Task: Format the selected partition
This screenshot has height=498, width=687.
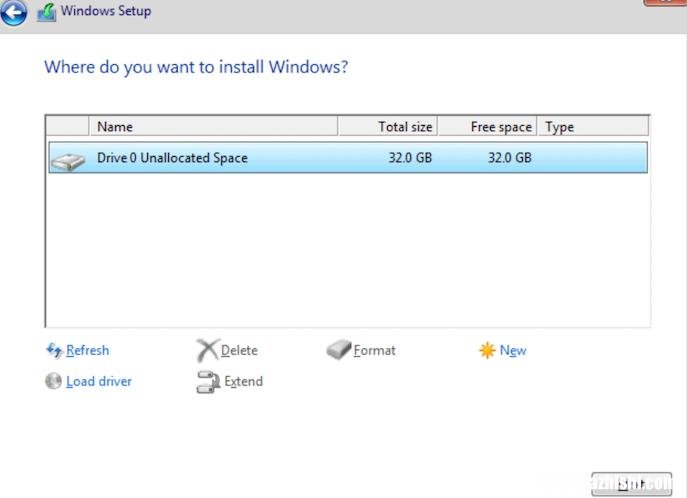Action: tap(374, 350)
